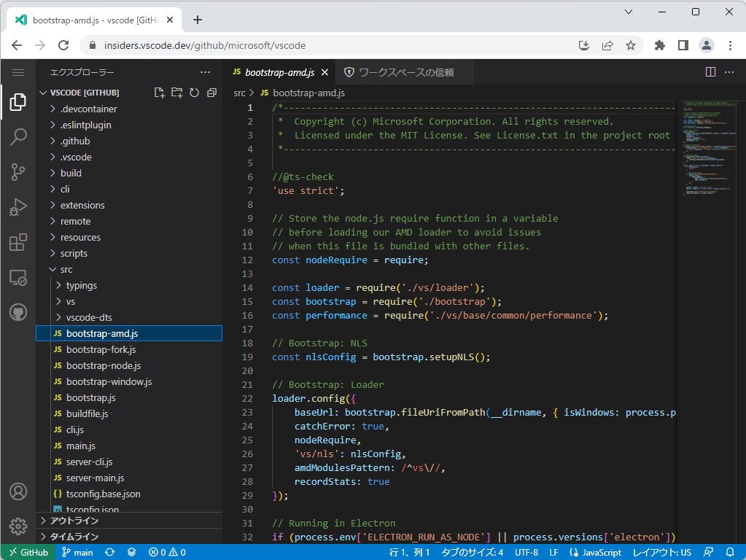Viewport: 746px width, 560px height.
Task: Collapse the src folder
Action: coord(66,269)
